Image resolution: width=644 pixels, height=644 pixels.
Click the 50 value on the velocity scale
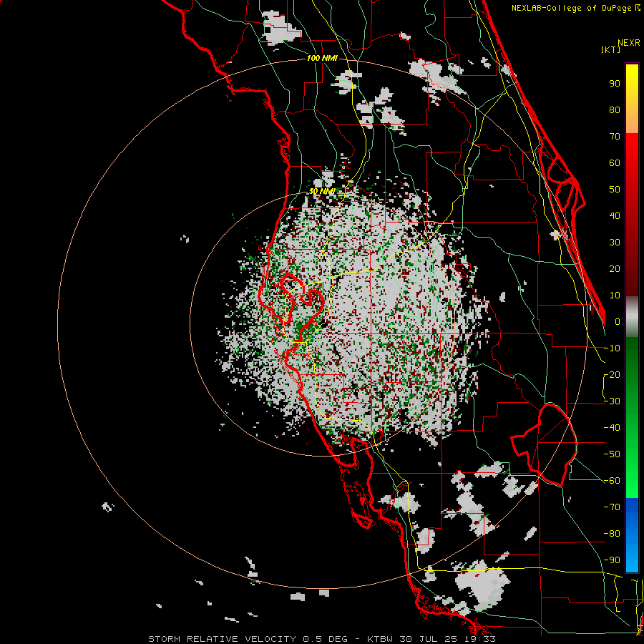click(x=615, y=190)
